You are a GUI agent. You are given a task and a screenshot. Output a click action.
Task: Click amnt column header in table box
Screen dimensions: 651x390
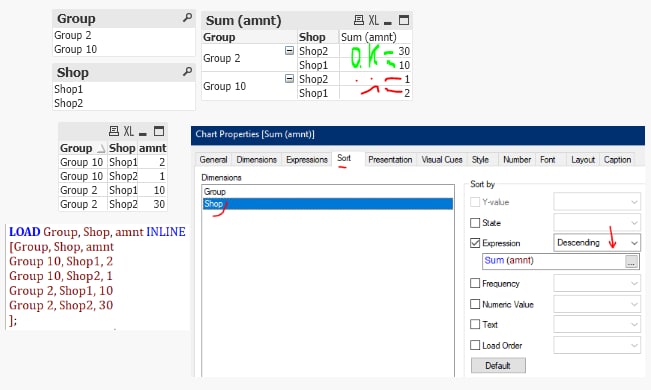[x=152, y=148]
